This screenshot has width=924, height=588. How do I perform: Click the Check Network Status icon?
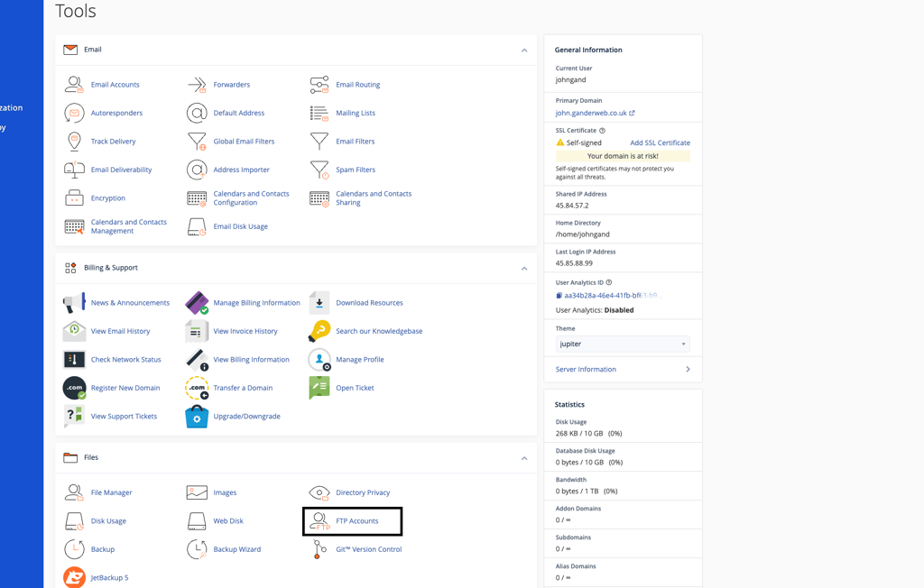[74, 360]
